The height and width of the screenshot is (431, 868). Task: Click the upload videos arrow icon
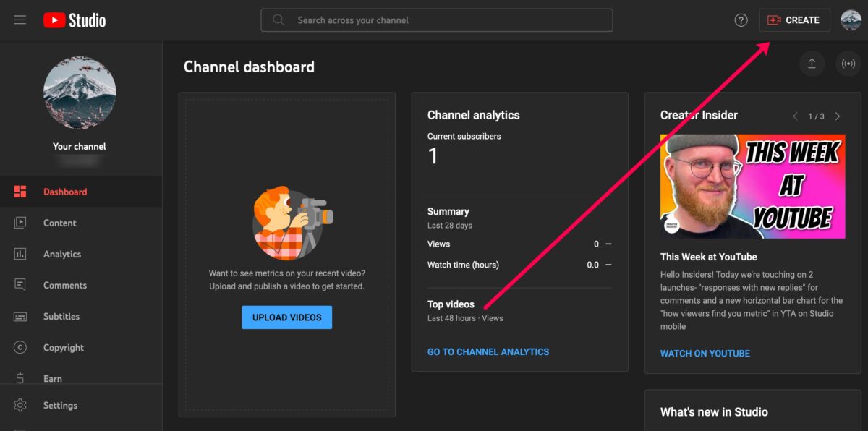[812, 64]
